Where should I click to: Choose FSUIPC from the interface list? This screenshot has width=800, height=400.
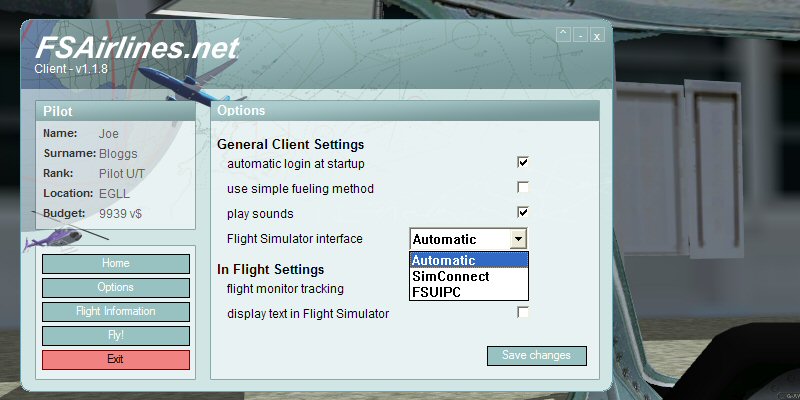pos(468,292)
